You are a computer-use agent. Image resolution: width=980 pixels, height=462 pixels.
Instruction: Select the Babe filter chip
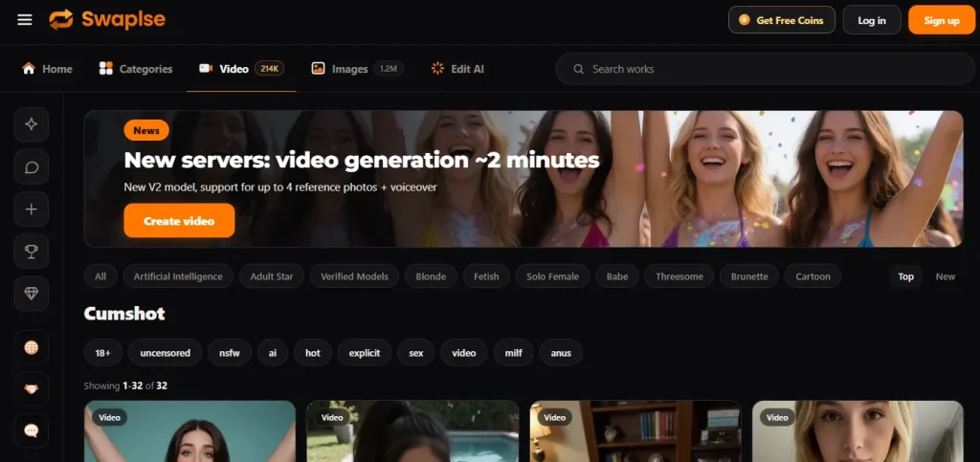[617, 276]
